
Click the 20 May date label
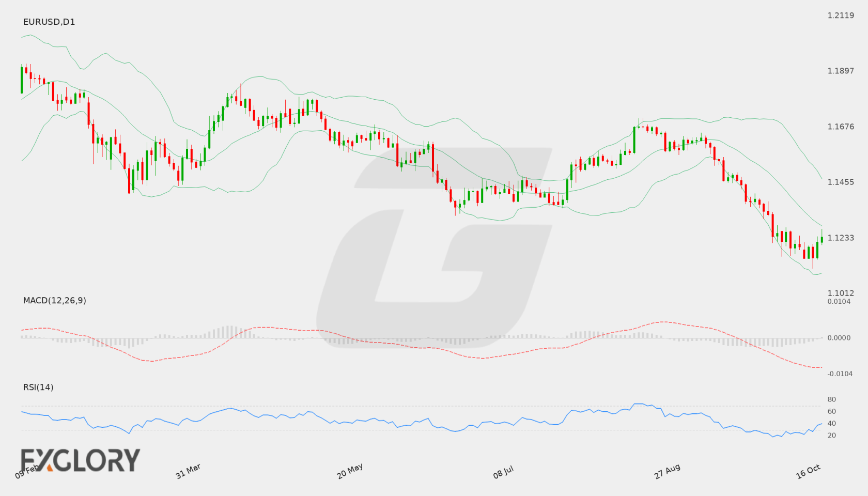point(350,471)
